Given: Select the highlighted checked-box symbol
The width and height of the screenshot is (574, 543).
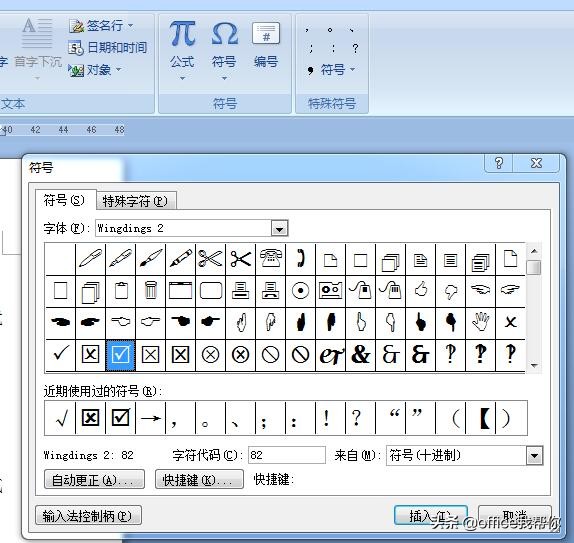Looking at the screenshot, I should (x=120, y=354).
